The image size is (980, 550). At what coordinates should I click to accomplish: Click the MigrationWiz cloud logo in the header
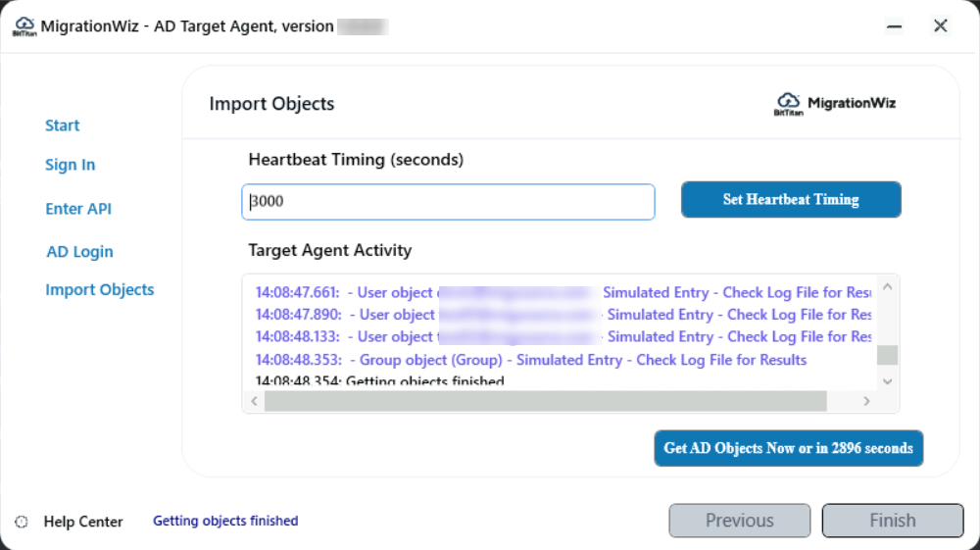(x=788, y=103)
